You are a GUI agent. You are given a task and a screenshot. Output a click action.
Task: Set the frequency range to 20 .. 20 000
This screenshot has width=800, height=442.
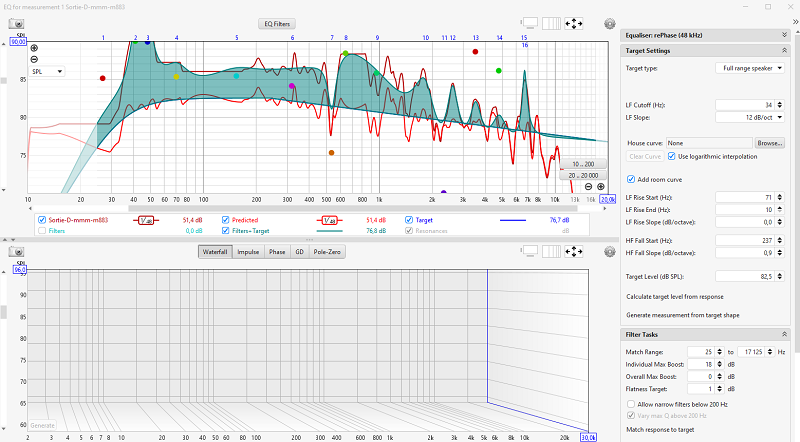tap(583, 176)
